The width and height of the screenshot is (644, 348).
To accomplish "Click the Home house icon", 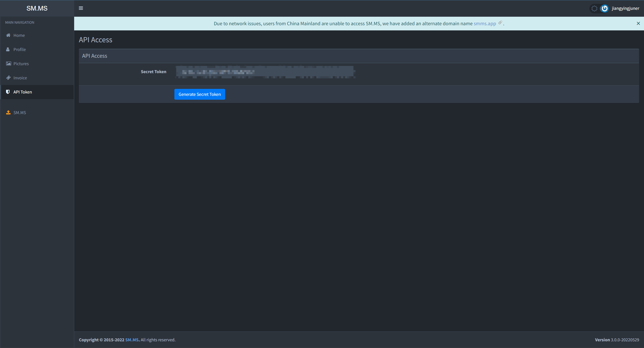I will (x=8, y=35).
